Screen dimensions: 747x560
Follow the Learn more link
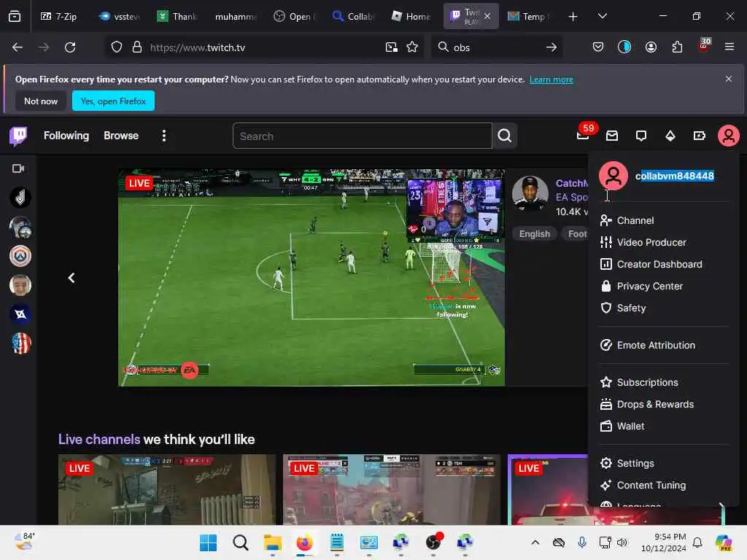click(551, 79)
